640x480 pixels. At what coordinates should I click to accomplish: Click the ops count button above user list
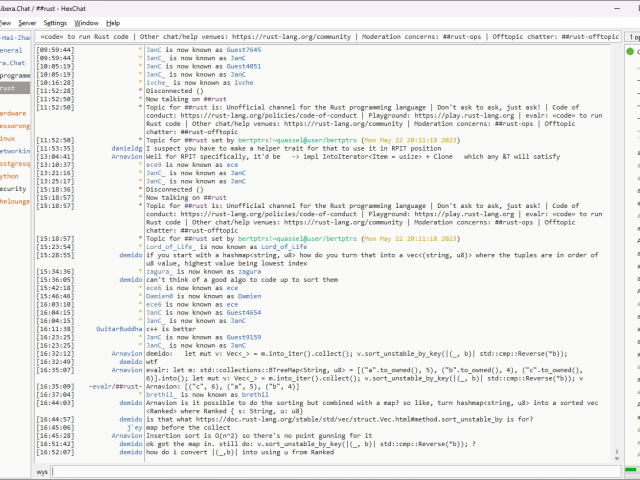633,36
